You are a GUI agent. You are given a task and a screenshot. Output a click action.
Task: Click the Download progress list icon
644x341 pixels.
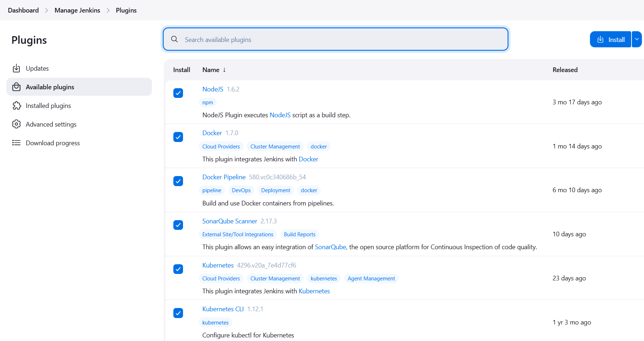(16, 143)
